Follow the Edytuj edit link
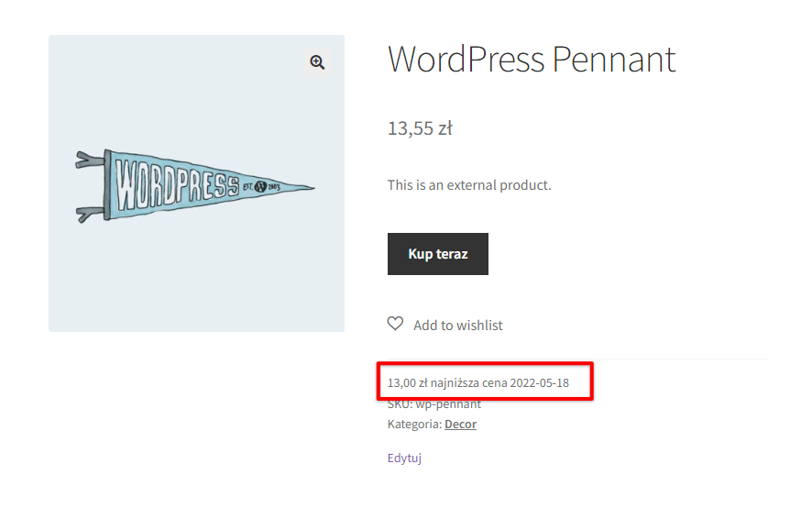Viewport: 812px width, 530px height. [404, 458]
